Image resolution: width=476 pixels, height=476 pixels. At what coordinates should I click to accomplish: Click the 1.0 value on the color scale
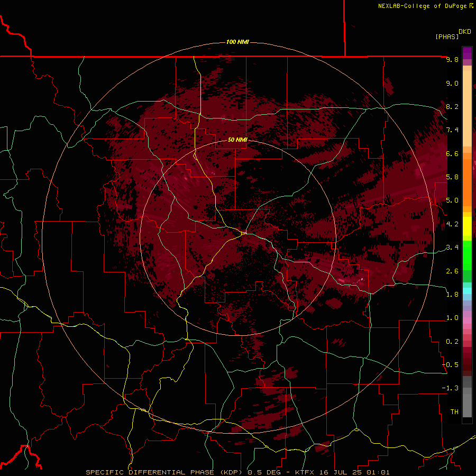[452, 318]
